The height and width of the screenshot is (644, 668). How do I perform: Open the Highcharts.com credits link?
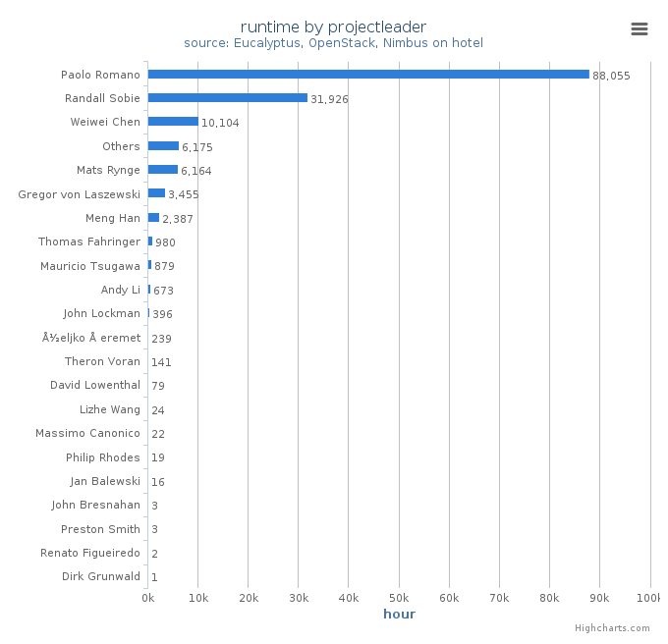tap(612, 628)
